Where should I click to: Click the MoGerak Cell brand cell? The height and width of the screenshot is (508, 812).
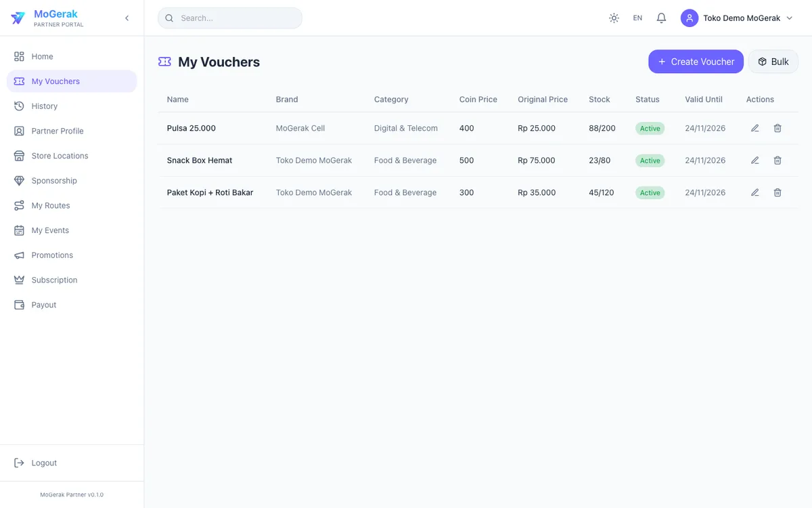pyautogui.click(x=300, y=128)
